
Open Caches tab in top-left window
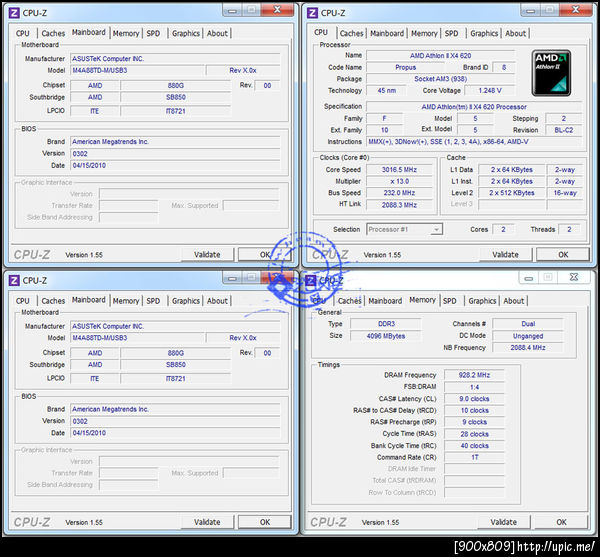tap(53, 34)
